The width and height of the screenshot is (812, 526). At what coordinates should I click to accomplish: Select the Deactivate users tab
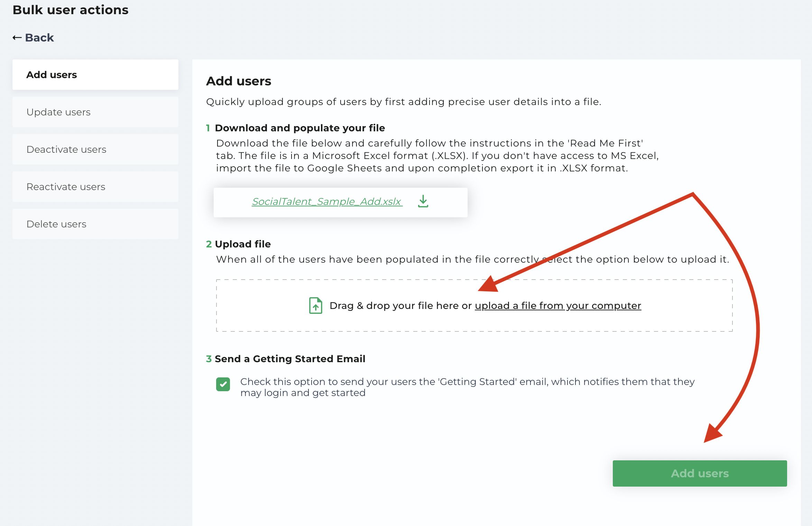point(95,149)
